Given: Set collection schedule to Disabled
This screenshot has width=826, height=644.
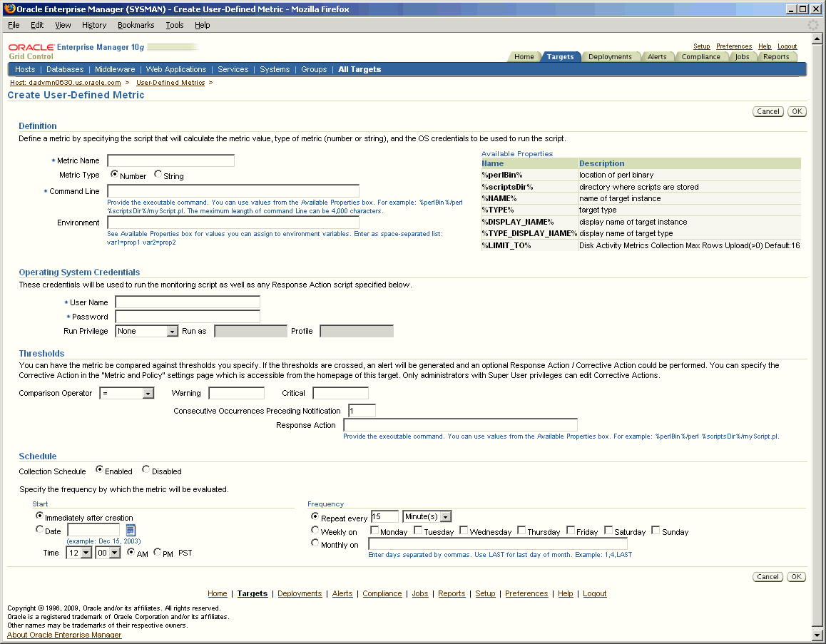Looking at the screenshot, I should tap(146, 470).
